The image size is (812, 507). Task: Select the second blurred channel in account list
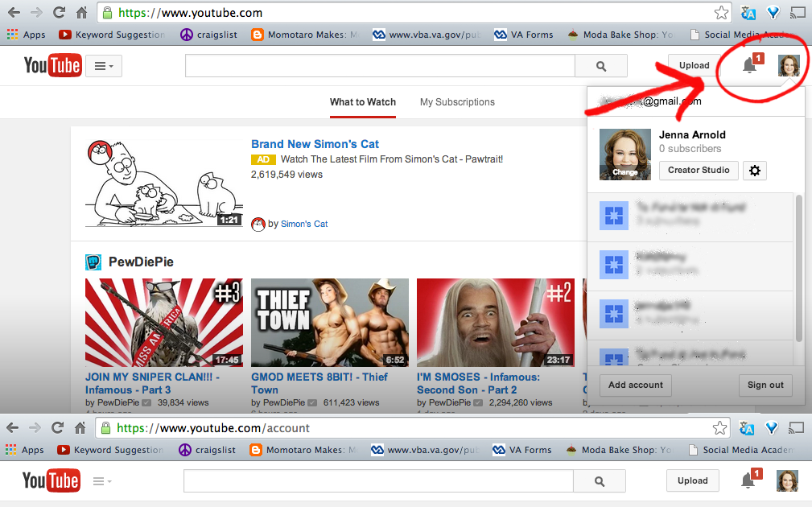pyautogui.click(x=690, y=266)
